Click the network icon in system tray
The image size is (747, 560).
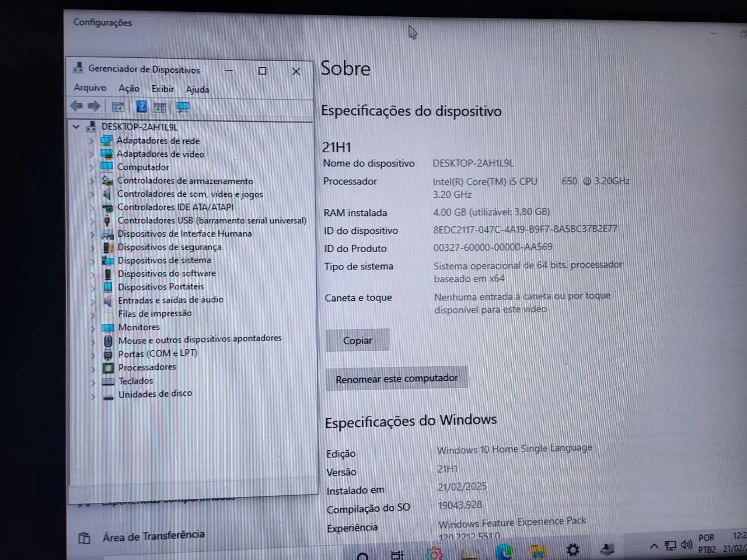671,546
